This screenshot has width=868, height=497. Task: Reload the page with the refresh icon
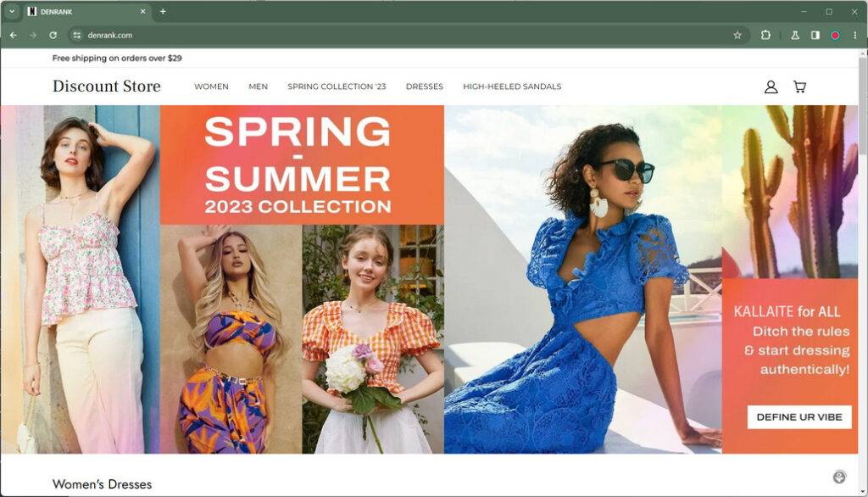coord(53,35)
